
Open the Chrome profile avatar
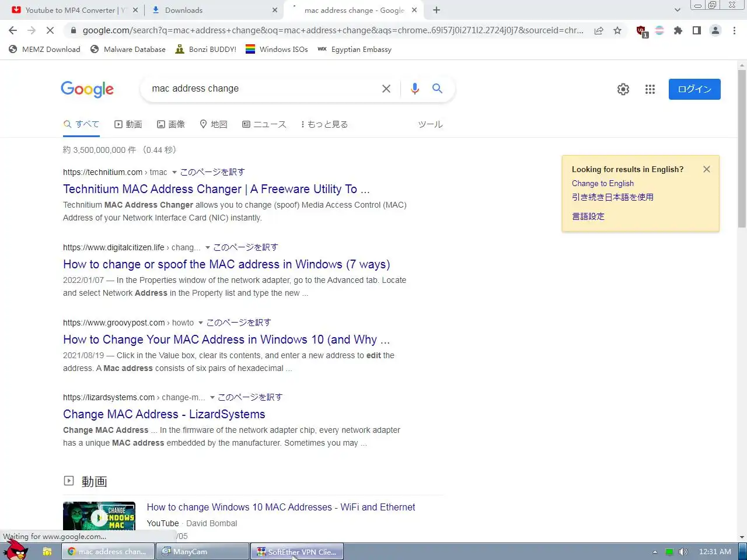pyautogui.click(x=715, y=30)
